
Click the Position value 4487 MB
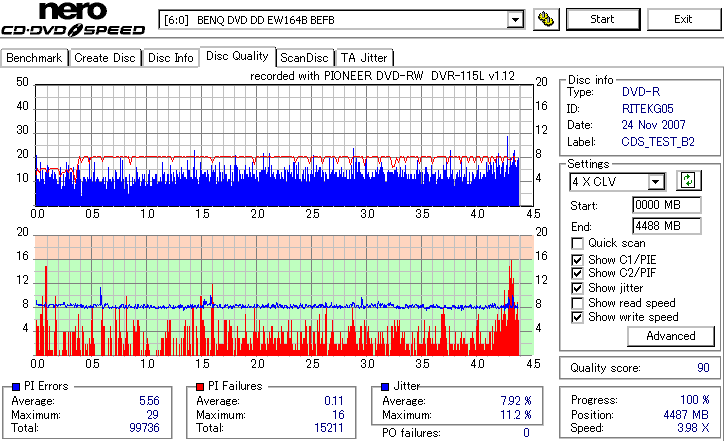(686, 415)
